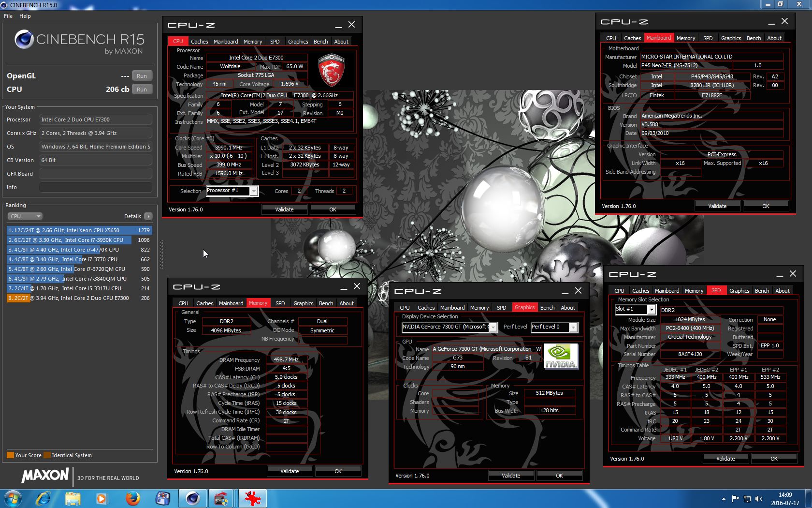
Task: Click the volume speaker tray icon
Action: click(759, 499)
